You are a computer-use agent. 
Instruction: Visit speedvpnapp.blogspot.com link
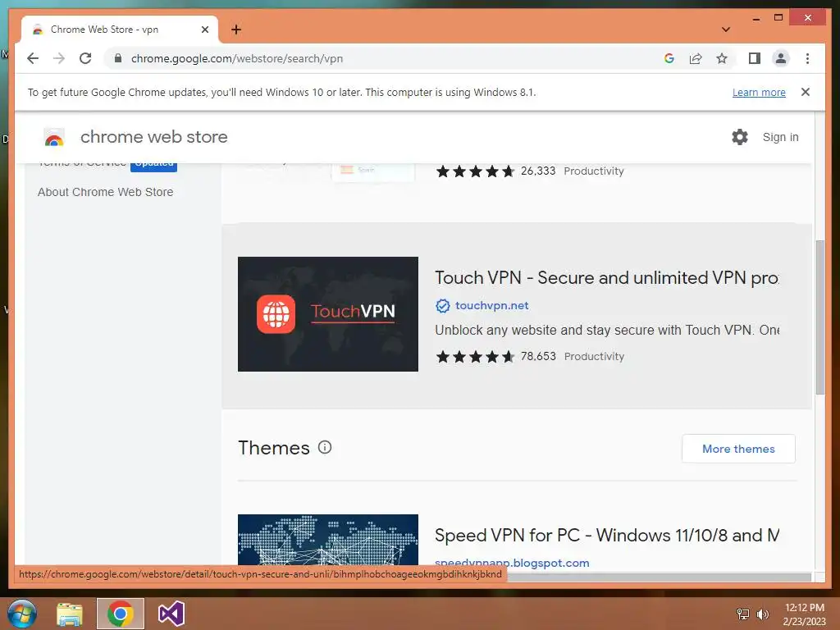pos(512,563)
